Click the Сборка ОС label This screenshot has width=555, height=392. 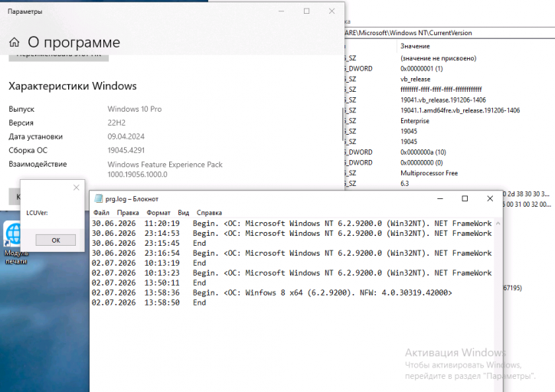click(28, 150)
